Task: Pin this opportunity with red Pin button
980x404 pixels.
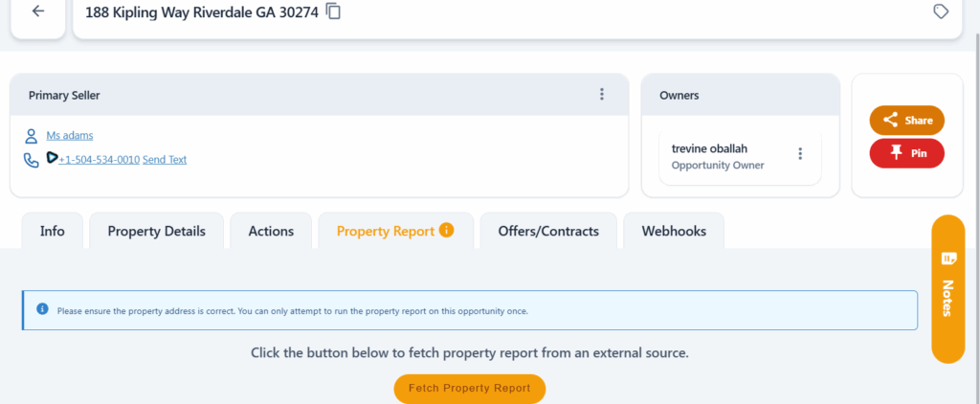Action: pyautogui.click(x=906, y=153)
